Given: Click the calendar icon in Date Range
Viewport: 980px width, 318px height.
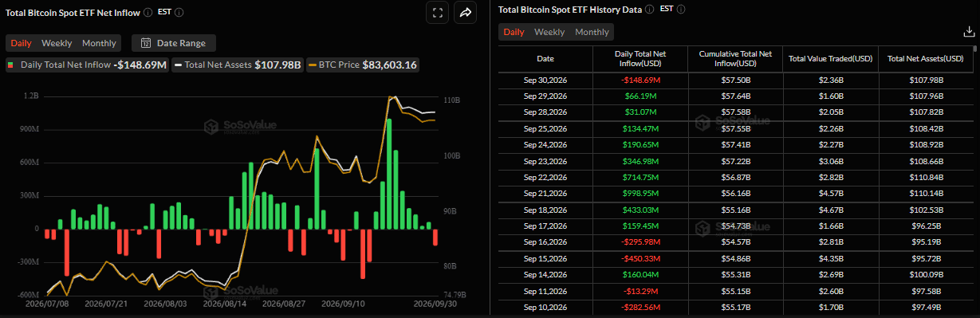Looking at the screenshot, I should click(x=147, y=43).
